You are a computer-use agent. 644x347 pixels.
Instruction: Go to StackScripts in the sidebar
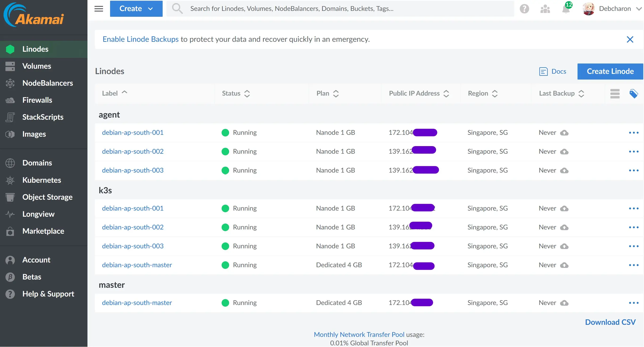coord(44,117)
